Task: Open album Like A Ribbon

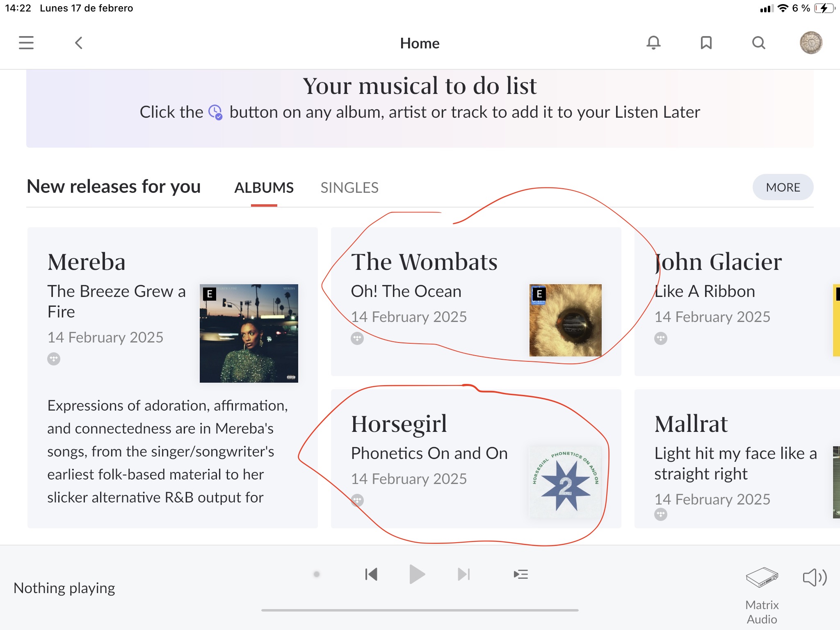Action: point(705,291)
